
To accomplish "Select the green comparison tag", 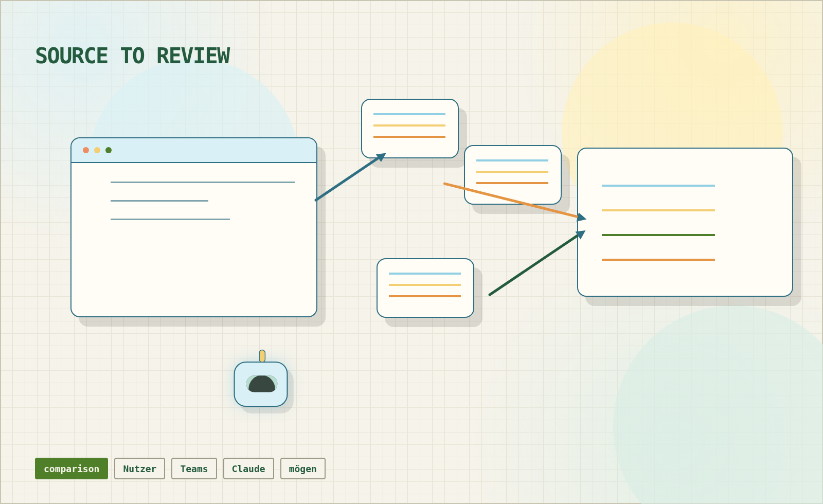I will pos(71,469).
